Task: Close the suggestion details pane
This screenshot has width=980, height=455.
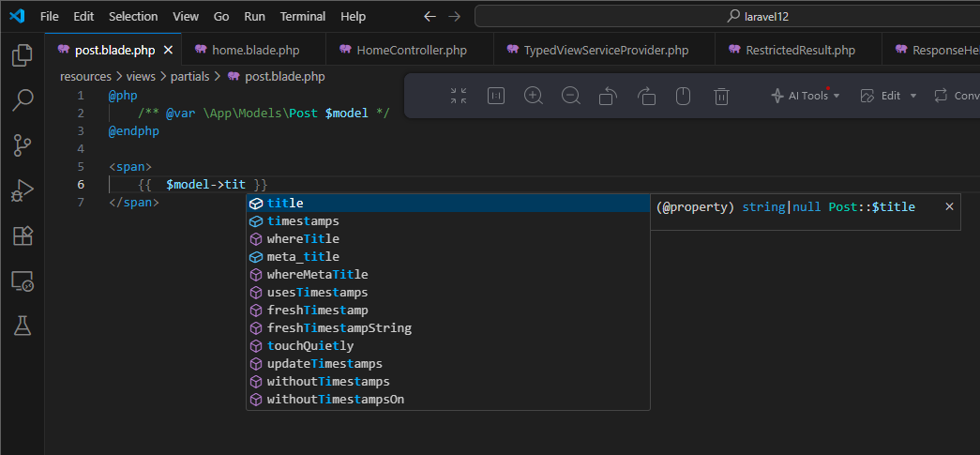Action: [949, 206]
